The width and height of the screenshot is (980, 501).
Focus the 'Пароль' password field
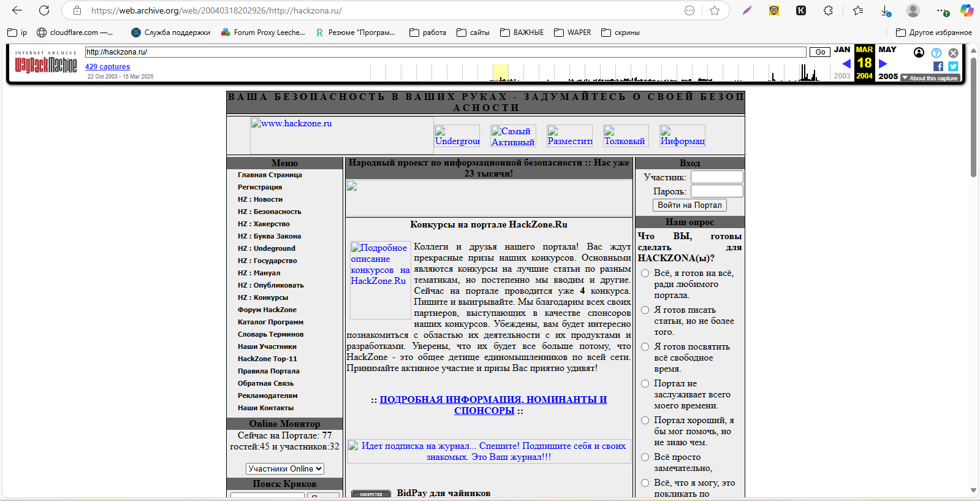click(x=716, y=191)
